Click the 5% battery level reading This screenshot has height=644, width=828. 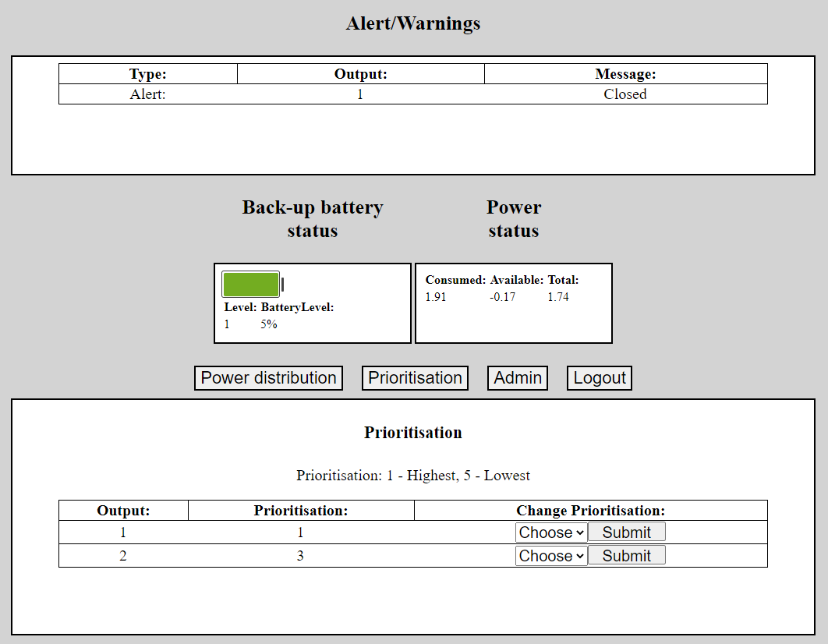(x=269, y=324)
